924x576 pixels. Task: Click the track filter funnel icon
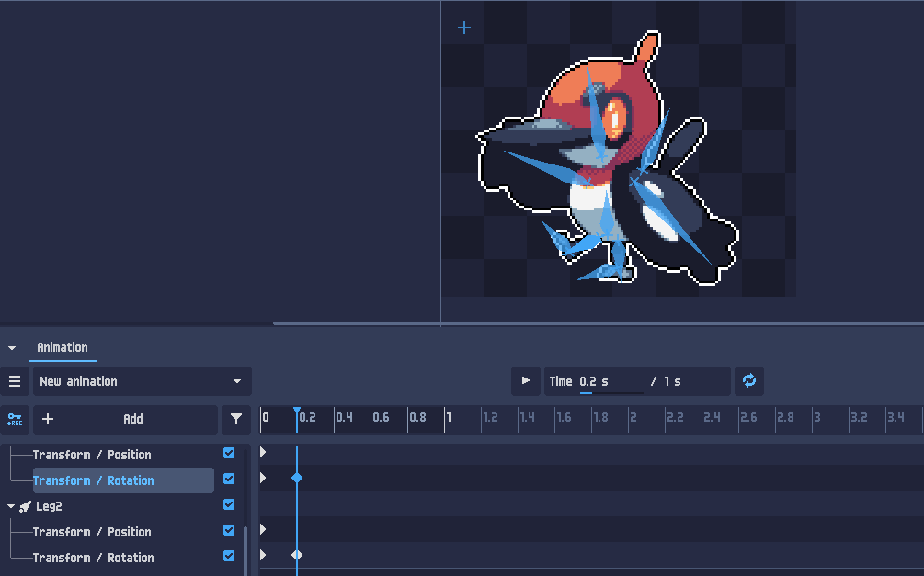[x=236, y=419]
